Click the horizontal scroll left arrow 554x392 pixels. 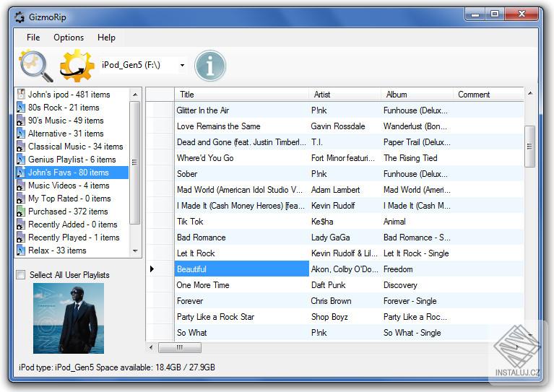pyautogui.click(x=151, y=347)
